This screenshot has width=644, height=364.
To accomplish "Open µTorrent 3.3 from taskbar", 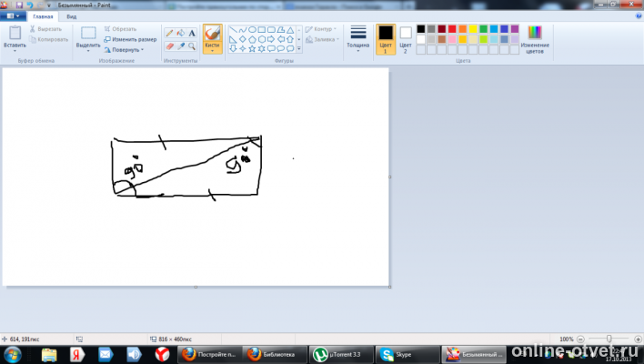I will pos(341,354).
